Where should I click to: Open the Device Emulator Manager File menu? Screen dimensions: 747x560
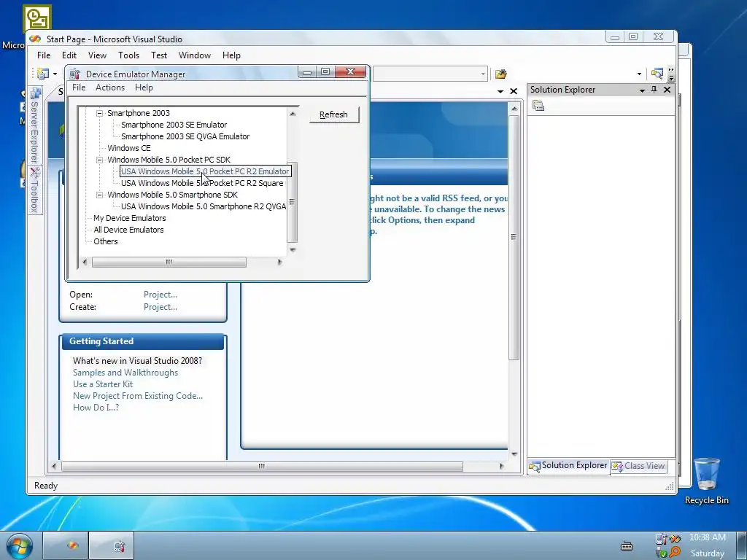[x=79, y=87]
